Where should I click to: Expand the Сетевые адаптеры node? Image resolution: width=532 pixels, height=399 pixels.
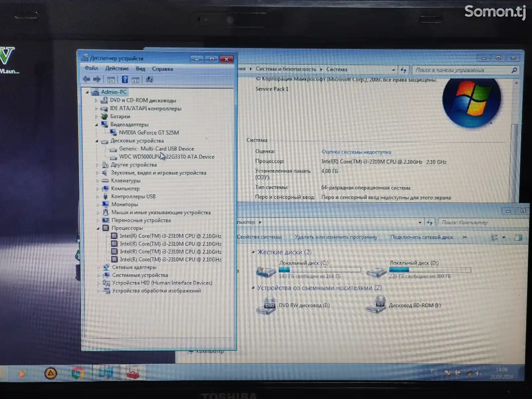tap(98, 267)
